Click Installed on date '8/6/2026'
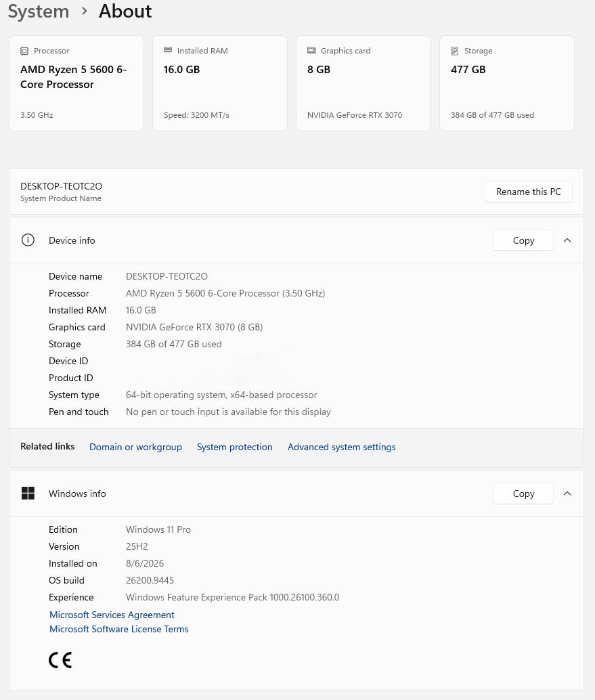The width and height of the screenshot is (595, 700). point(145,563)
